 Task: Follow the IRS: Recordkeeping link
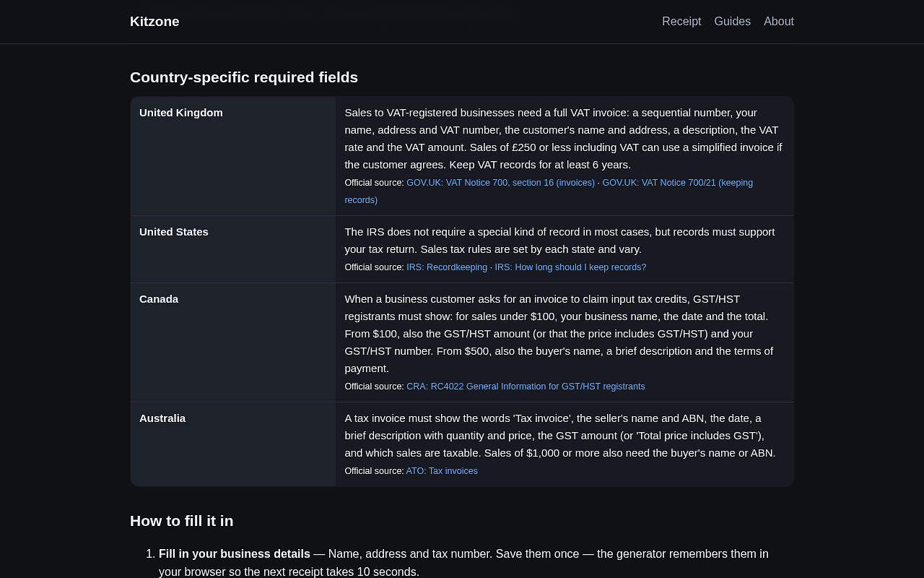[447, 267]
